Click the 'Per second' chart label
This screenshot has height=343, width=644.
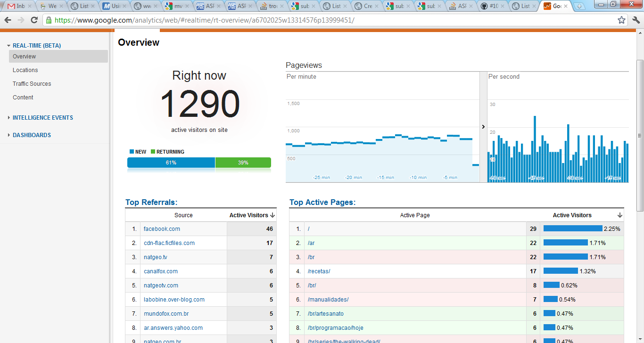504,77
